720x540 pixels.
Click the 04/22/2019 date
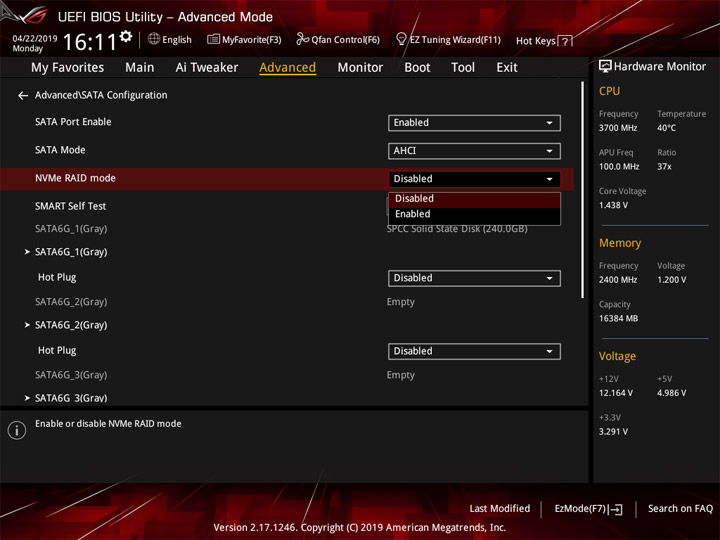(x=35, y=39)
